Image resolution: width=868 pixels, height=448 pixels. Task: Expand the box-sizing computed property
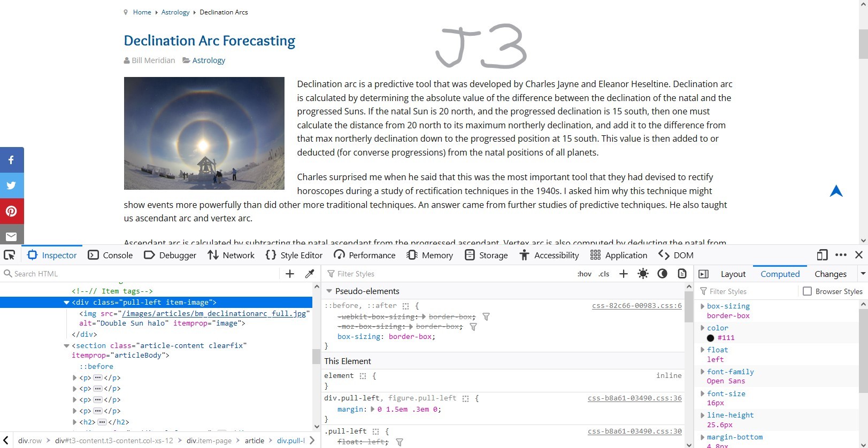(x=703, y=306)
